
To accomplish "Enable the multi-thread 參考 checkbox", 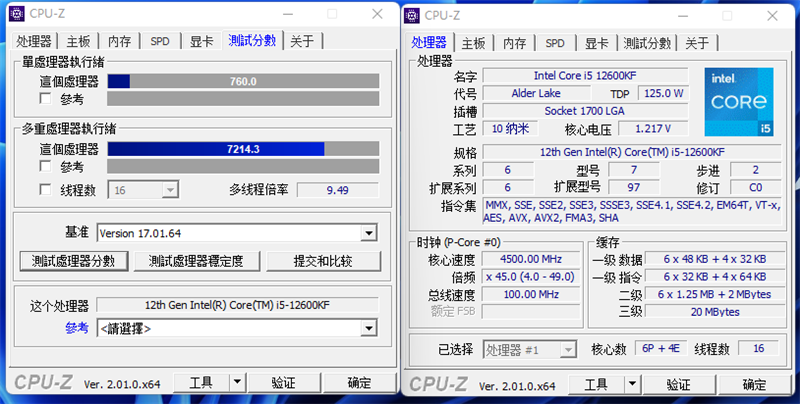I will click(x=45, y=166).
